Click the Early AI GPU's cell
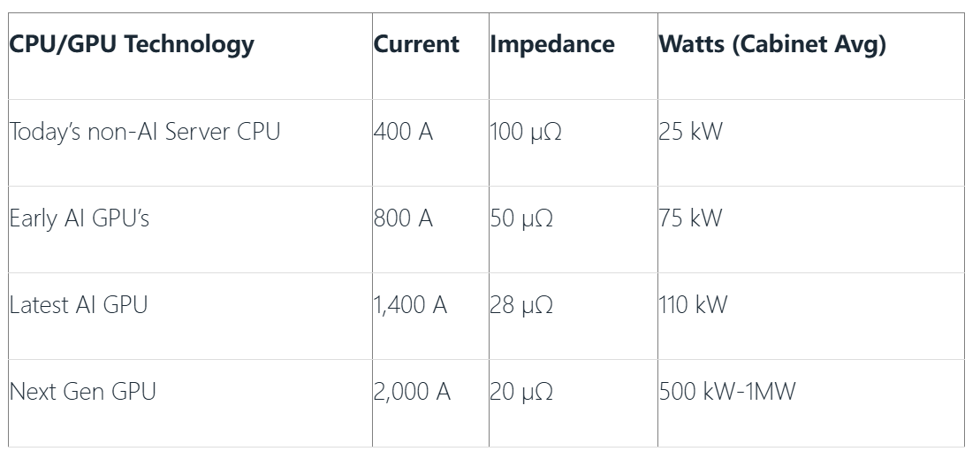The image size is (980, 459). pyautogui.click(x=80, y=218)
